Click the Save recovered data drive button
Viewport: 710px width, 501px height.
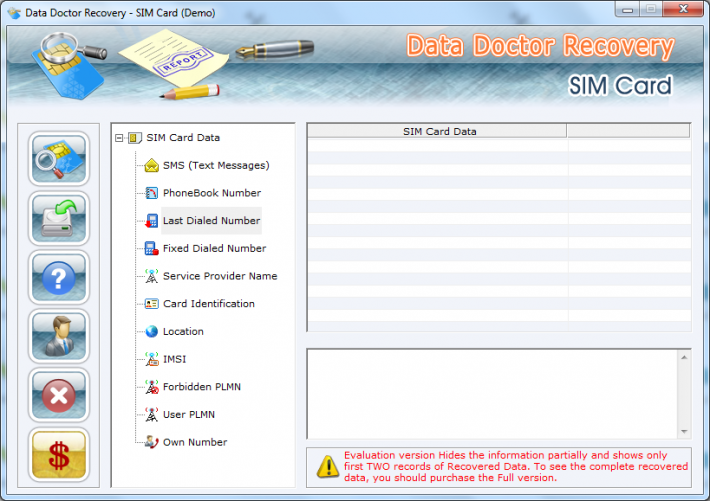[x=59, y=218]
